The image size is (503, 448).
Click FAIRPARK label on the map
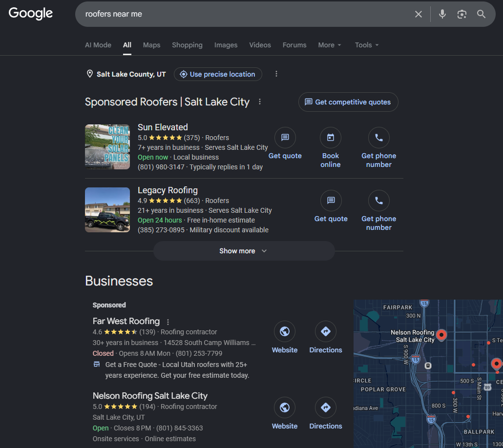398,307
